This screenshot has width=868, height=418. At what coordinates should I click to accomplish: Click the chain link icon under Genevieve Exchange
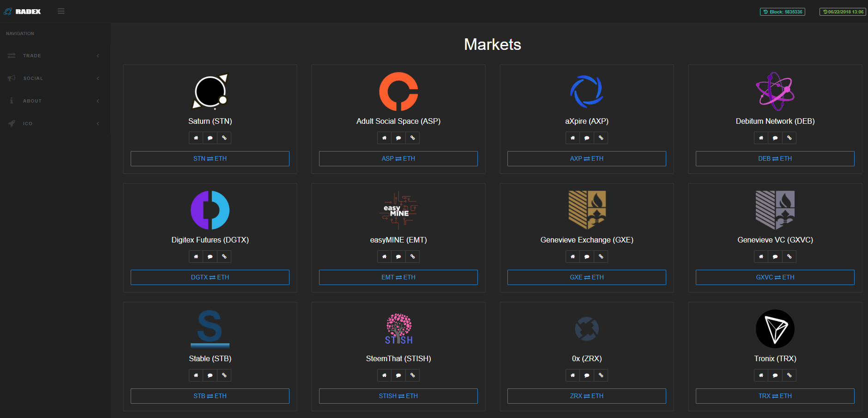[x=601, y=256]
